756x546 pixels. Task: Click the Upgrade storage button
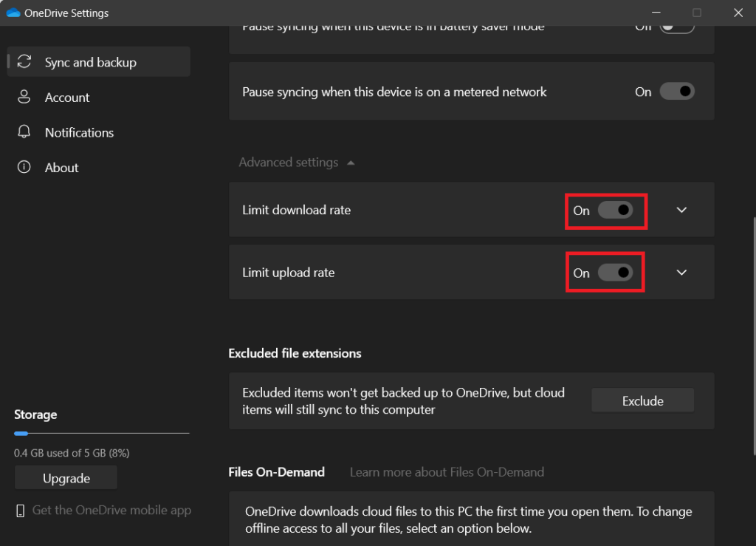(x=66, y=478)
